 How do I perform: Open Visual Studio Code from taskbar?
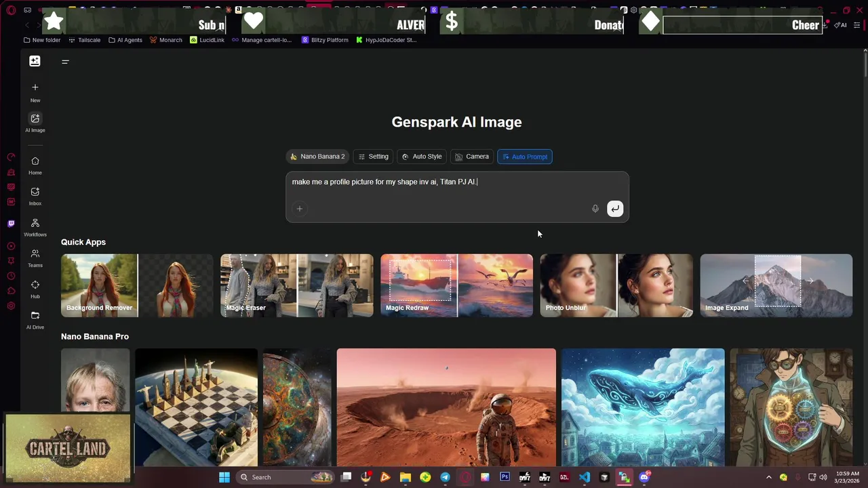[x=585, y=477]
